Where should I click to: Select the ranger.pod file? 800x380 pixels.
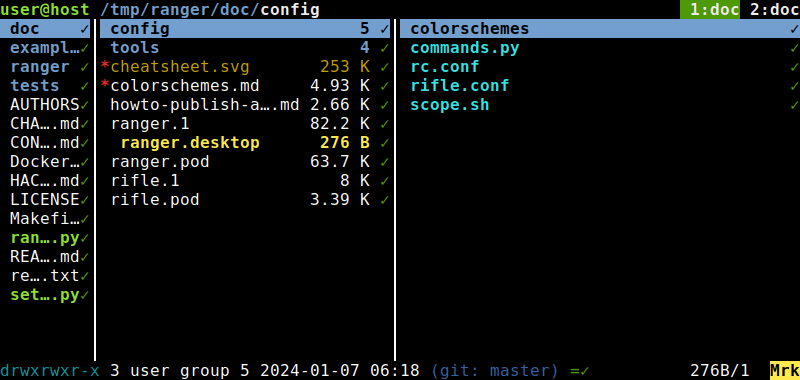pyautogui.click(x=245, y=162)
